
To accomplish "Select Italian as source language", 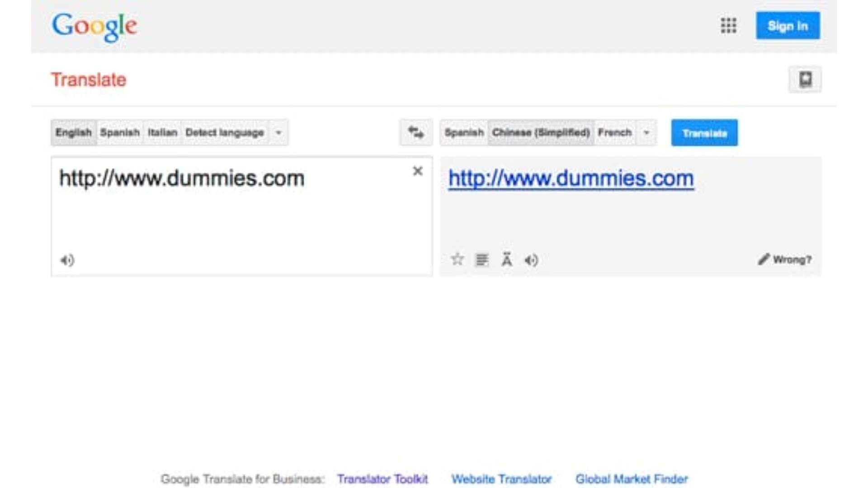I will [162, 132].
